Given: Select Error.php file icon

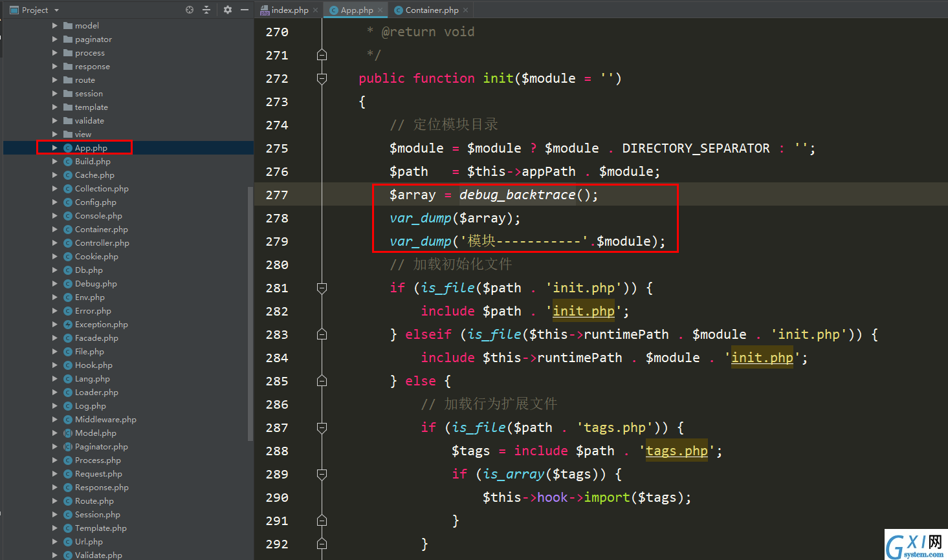Looking at the screenshot, I should 68,311.
